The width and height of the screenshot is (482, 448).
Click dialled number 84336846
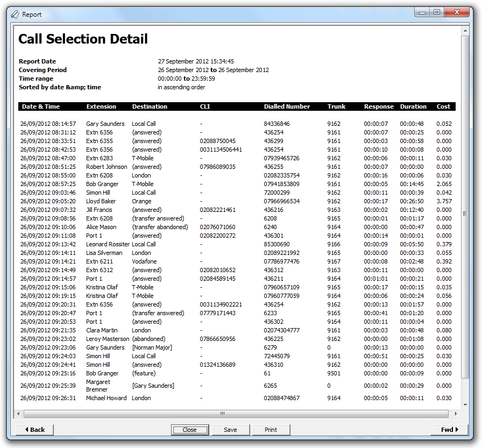pos(277,124)
